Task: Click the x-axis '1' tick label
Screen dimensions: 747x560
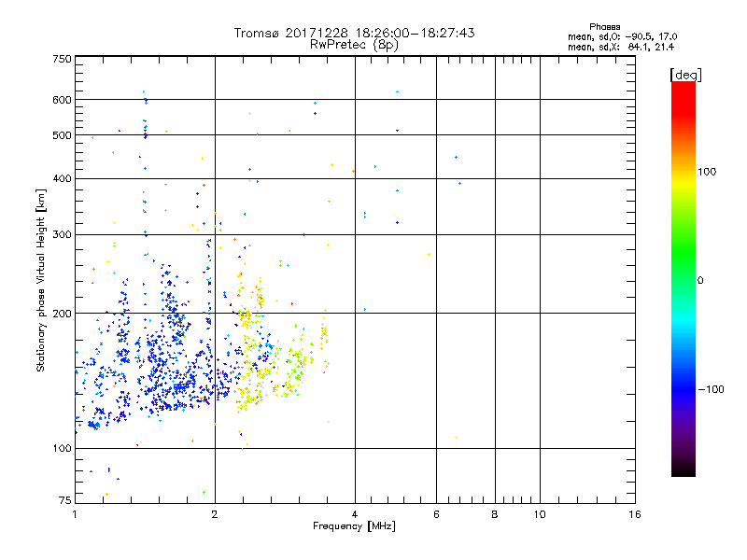Action: tap(75, 514)
